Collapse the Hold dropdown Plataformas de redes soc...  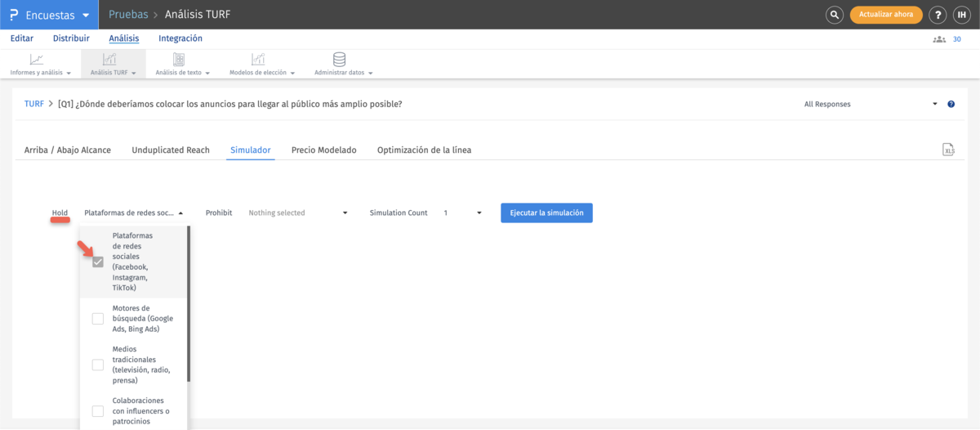coord(134,213)
